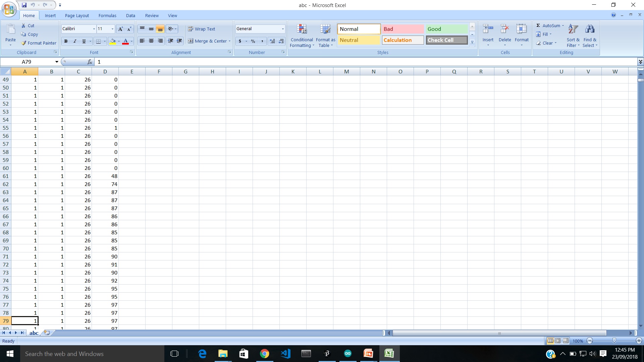This screenshot has width=644, height=362.
Task: Click the Sort & Filter icon
Action: 573,29
